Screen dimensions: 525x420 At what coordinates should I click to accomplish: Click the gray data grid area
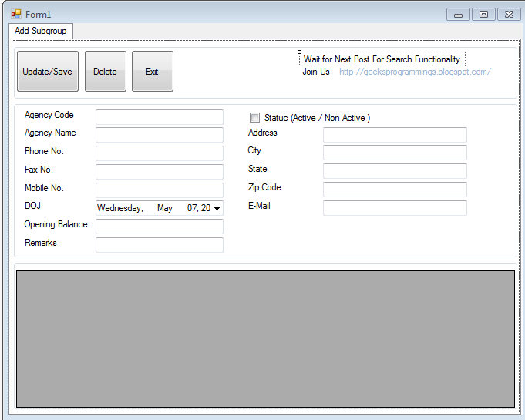pos(265,339)
